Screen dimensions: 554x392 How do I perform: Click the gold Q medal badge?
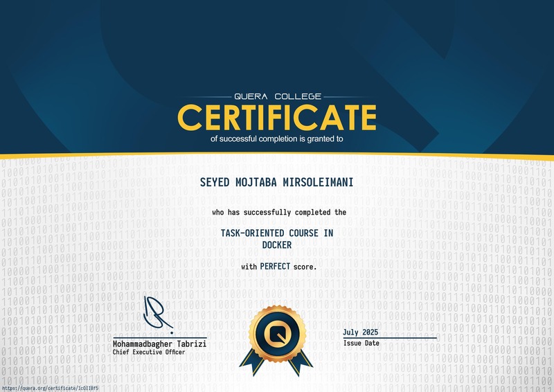(x=278, y=334)
